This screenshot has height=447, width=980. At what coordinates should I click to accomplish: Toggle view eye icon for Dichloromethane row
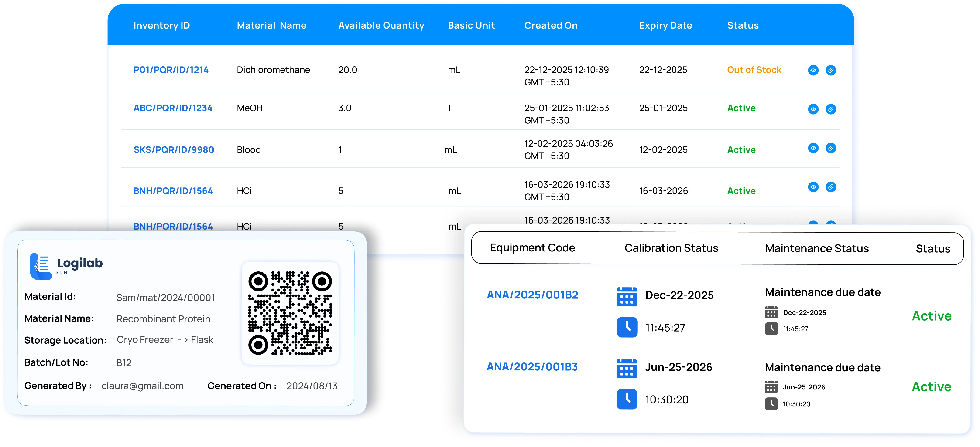click(813, 70)
